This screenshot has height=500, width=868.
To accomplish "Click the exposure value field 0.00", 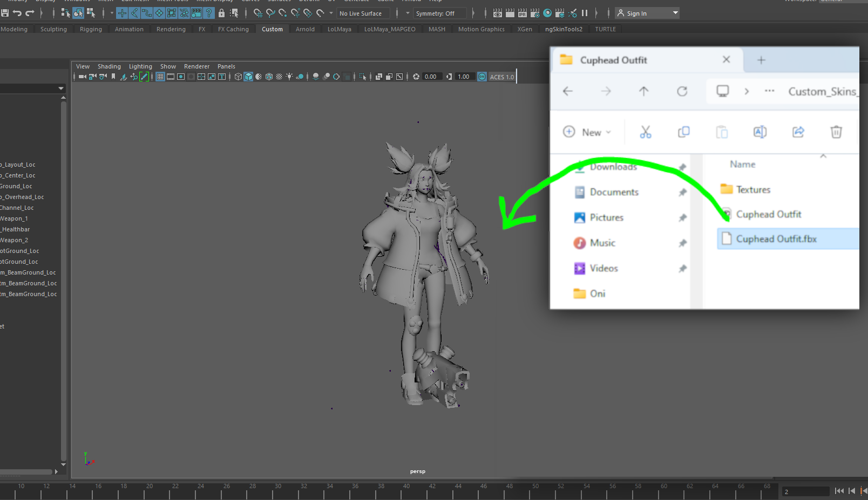I will 432,77.
